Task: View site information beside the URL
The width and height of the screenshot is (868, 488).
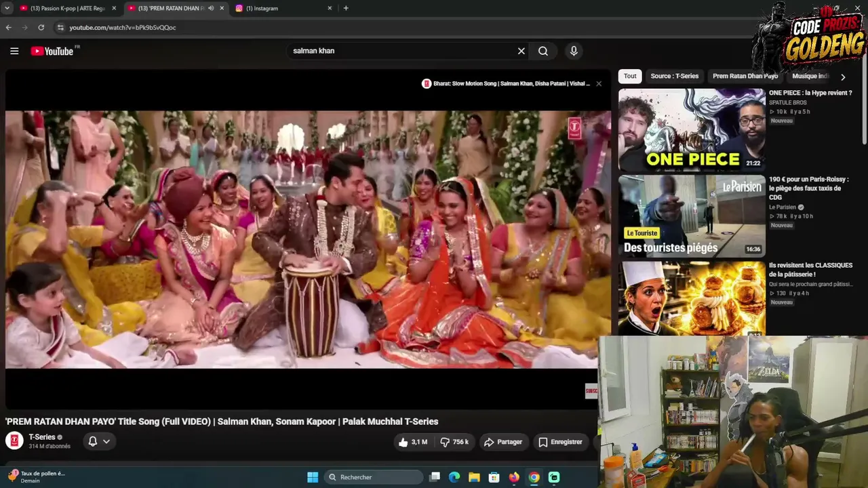Action: click(x=60, y=27)
